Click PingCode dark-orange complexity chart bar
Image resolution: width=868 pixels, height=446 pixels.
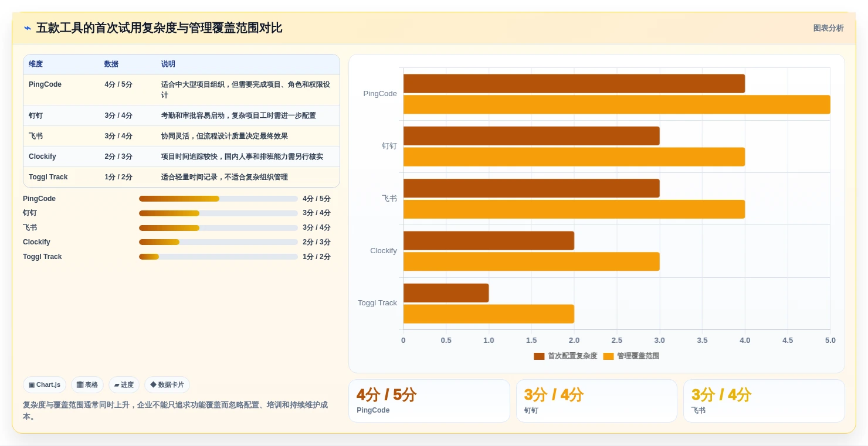tap(574, 83)
